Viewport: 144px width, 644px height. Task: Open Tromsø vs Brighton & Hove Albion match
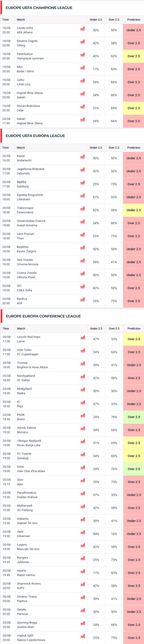[33, 365]
